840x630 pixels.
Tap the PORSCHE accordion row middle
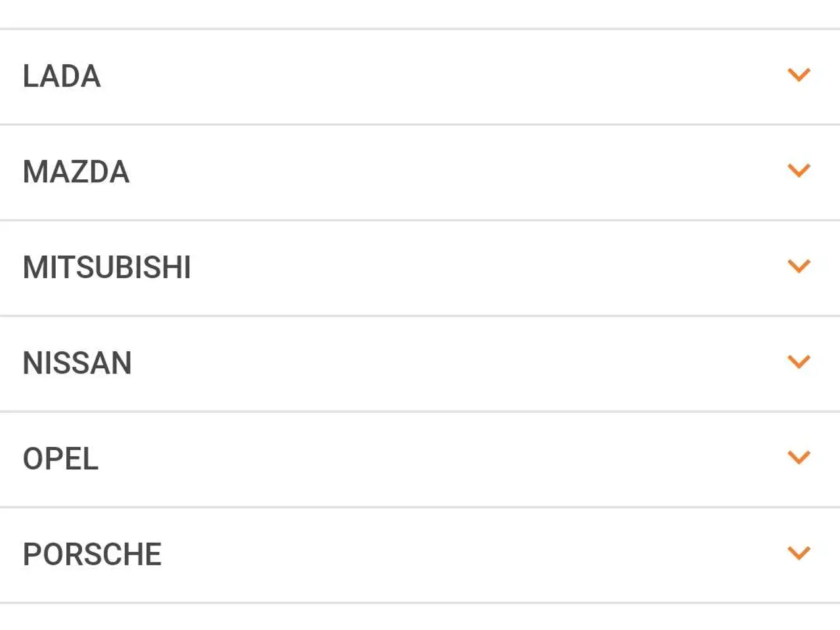(x=420, y=555)
